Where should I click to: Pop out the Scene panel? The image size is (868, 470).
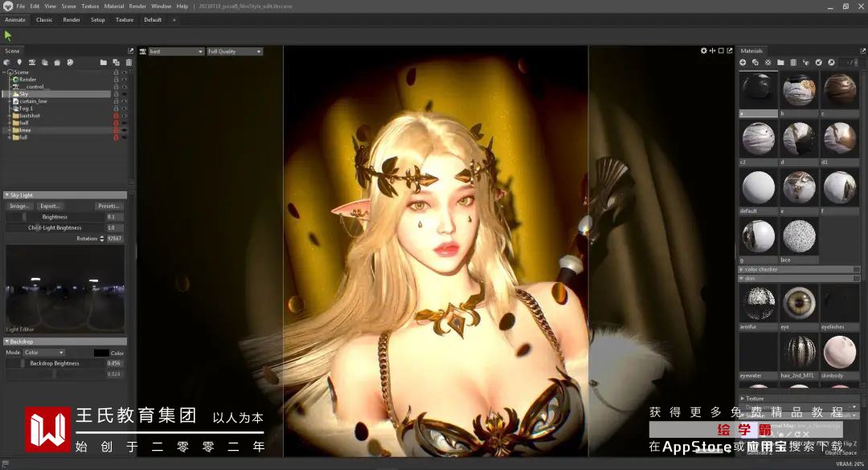pos(131,51)
